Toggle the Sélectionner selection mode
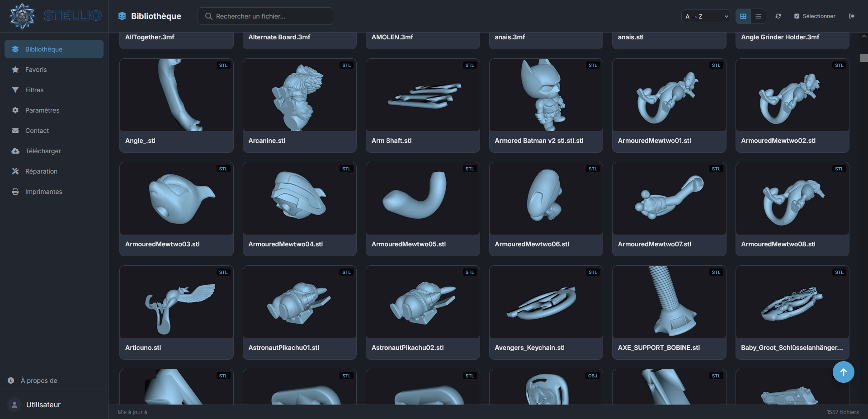This screenshot has height=419, width=868. click(815, 16)
